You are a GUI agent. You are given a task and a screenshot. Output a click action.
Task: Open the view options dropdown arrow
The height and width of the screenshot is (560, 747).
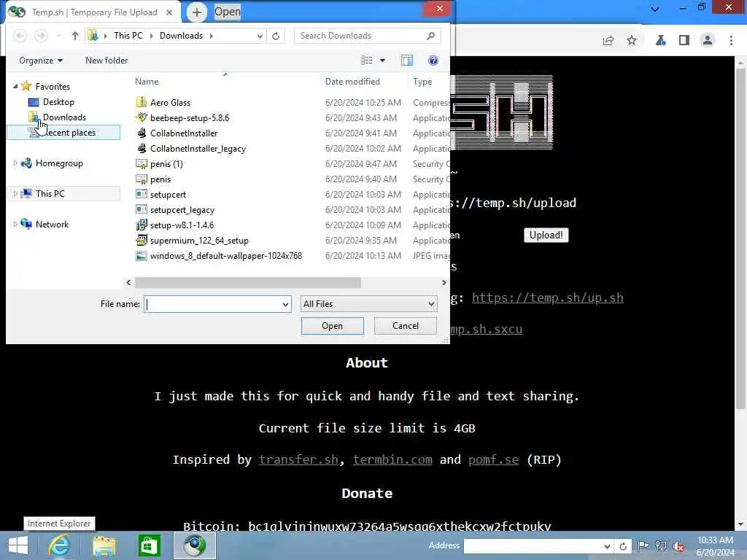(382, 61)
